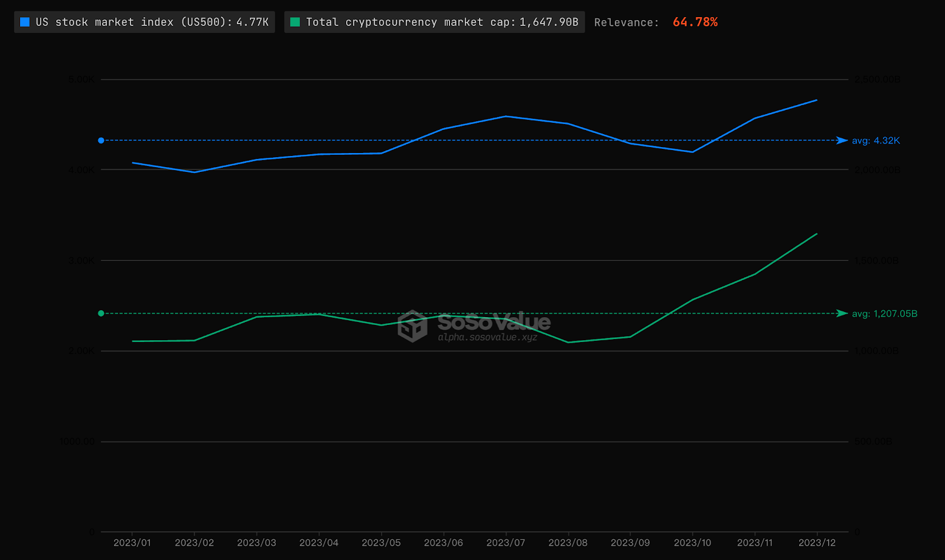Select the 2023/06 x-axis label
Image resolution: width=945 pixels, height=560 pixels.
pyautogui.click(x=443, y=543)
